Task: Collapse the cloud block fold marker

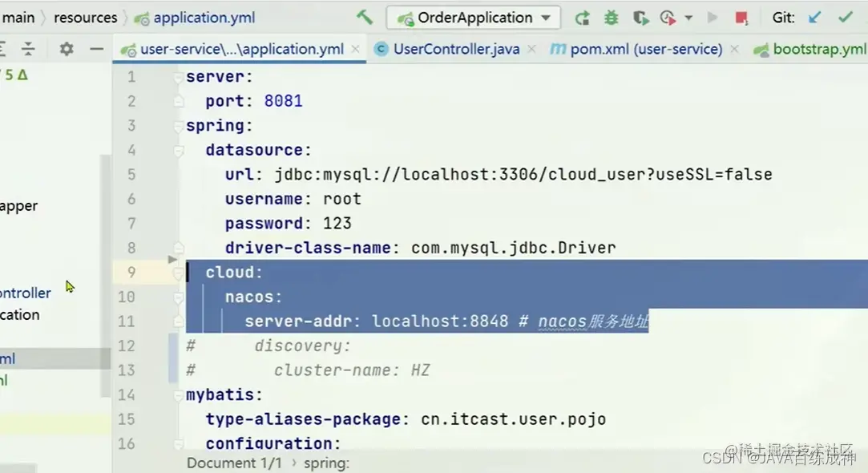Action: pyautogui.click(x=178, y=273)
